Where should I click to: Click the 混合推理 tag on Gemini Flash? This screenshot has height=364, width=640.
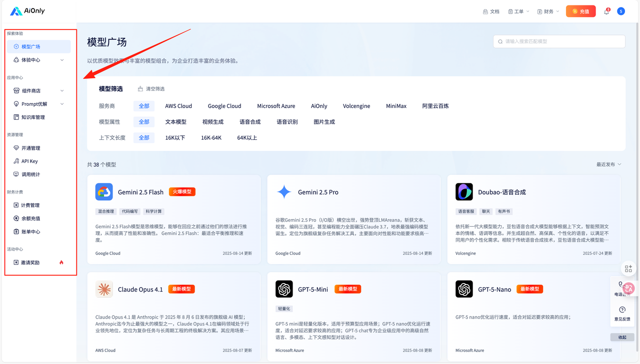[105, 211]
